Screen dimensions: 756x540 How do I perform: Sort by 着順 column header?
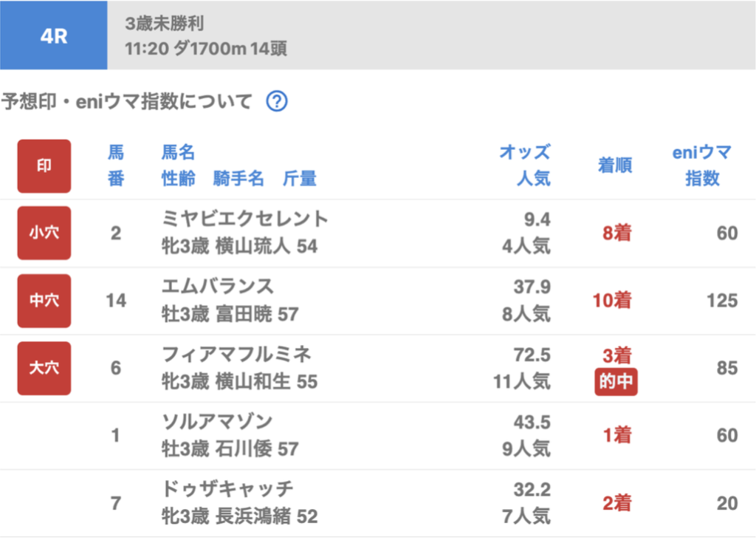pyautogui.click(x=615, y=165)
